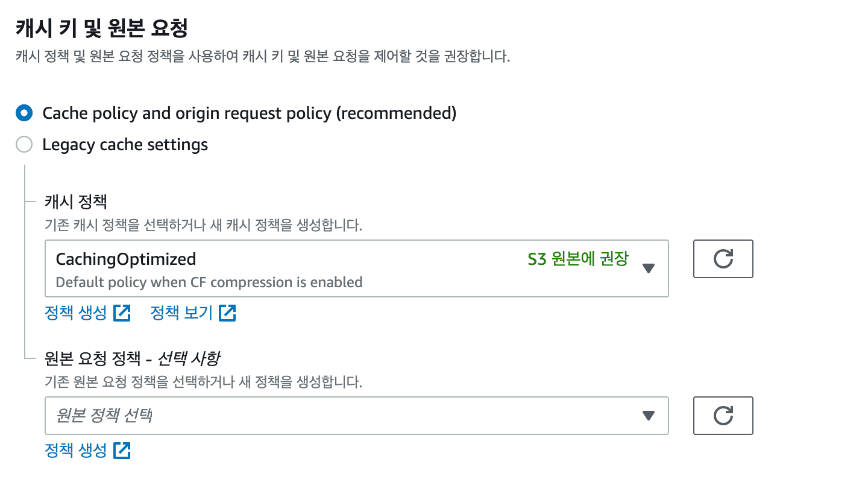Screen dimensions: 868x479
Task: Open the 정책 생성 link under 원본 요청 정책
Action: 76,450
